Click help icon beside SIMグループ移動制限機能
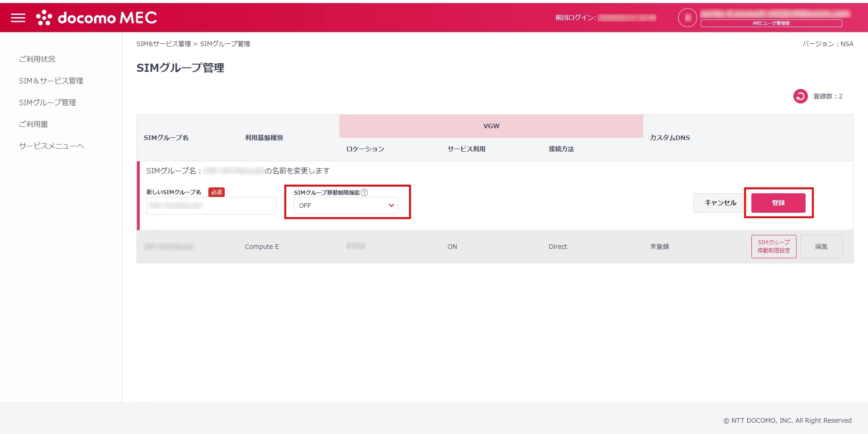 pyautogui.click(x=364, y=192)
